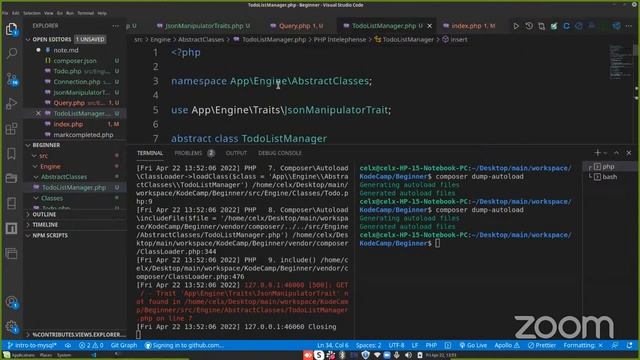This screenshot has height=360, width=640.
Task: Open the Accounts menu in activity bar
Action: coord(11,302)
